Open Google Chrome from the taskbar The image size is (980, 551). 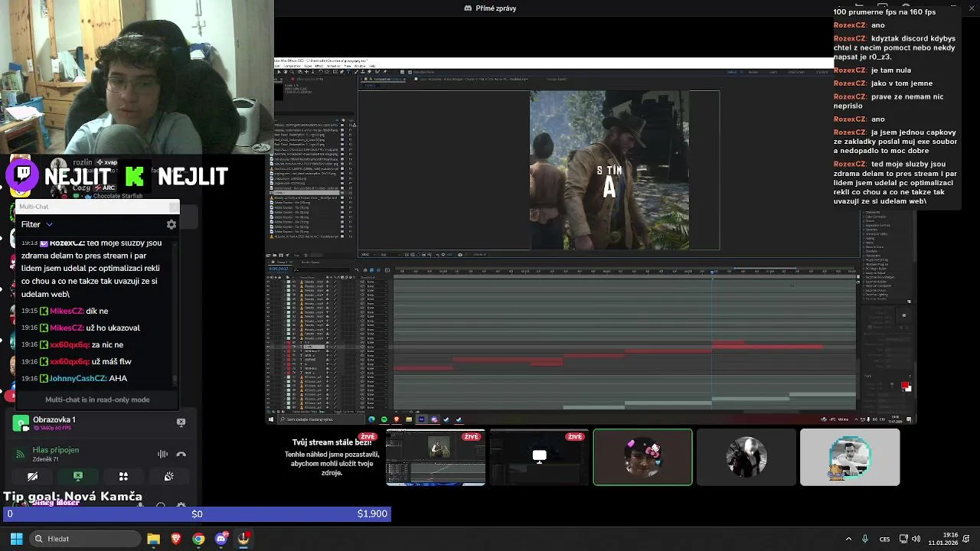pyautogui.click(x=198, y=539)
